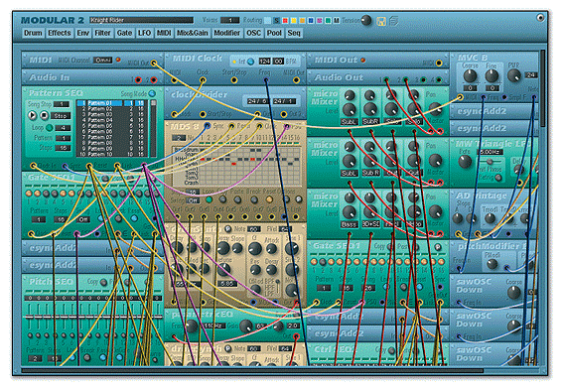Viewport: 563px width, 392px height.
Task: Click the M routing button
Action: click(x=337, y=21)
